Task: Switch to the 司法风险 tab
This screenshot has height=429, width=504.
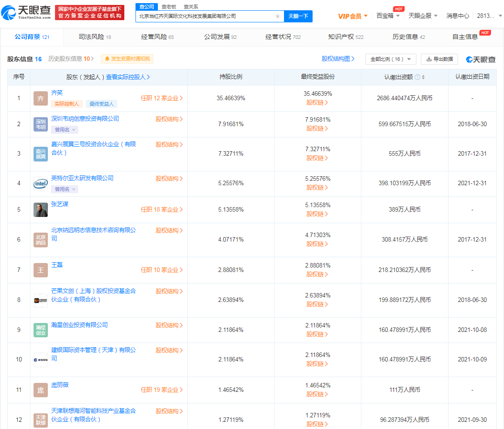Action: tap(94, 37)
